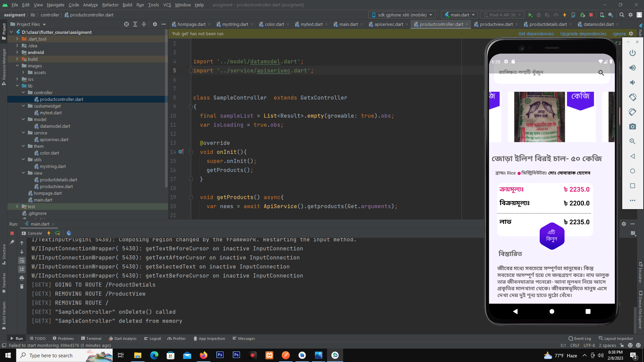This screenshot has height=362, width=644.
Task: Toggle soft-wrap in the Run console
Action: coord(22,260)
